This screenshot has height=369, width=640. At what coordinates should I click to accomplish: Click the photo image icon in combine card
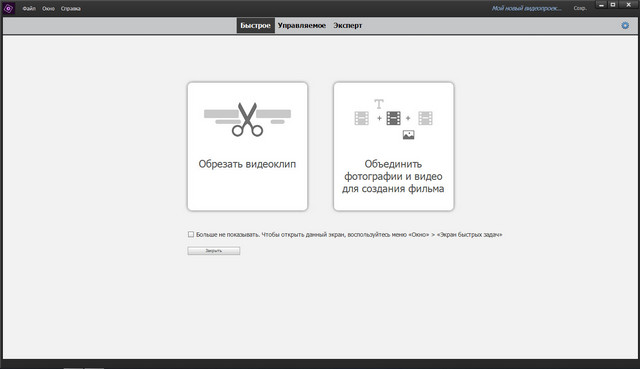pyautogui.click(x=409, y=135)
